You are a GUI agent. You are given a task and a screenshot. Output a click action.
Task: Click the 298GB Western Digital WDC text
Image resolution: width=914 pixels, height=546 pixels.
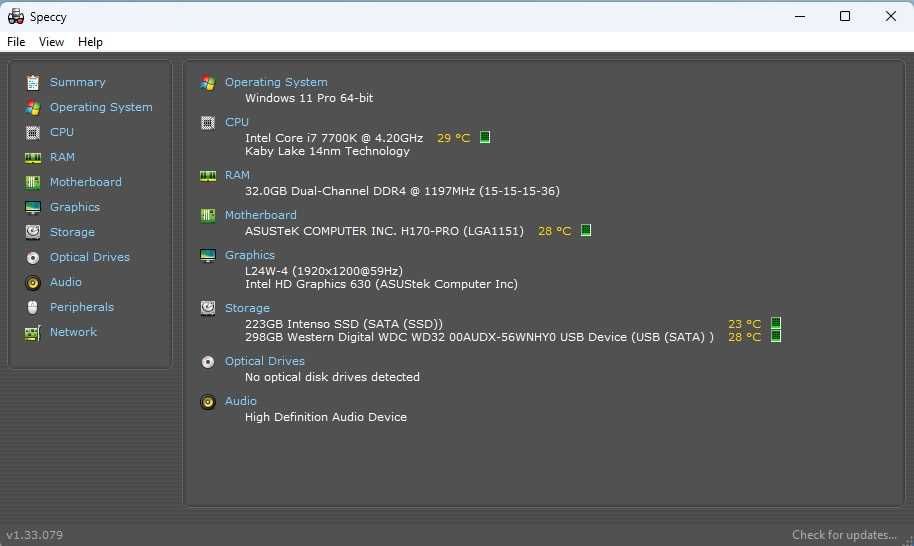[479, 337]
